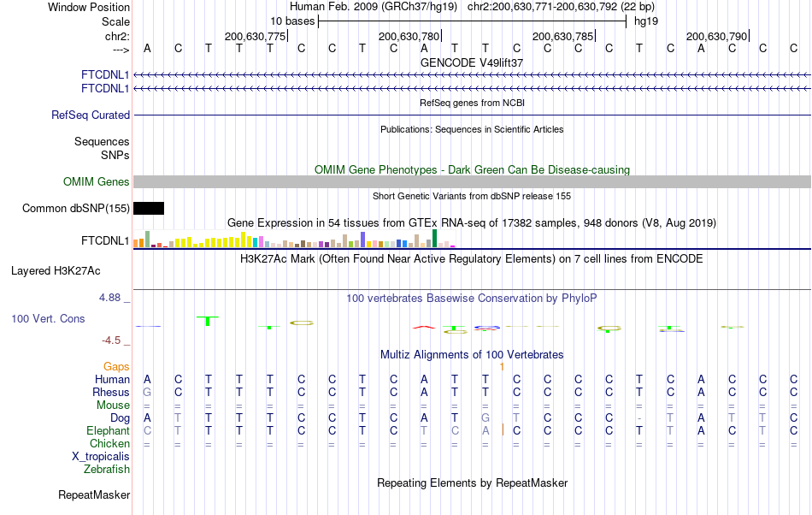Click Short Genetic Variants from dbSNP title

pyautogui.click(x=472, y=197)
